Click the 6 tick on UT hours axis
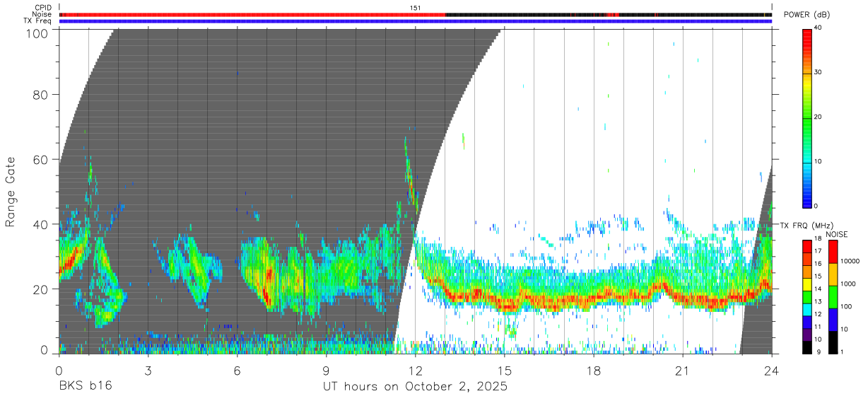This screenshot has height=401, width=868. click(237, 370)
